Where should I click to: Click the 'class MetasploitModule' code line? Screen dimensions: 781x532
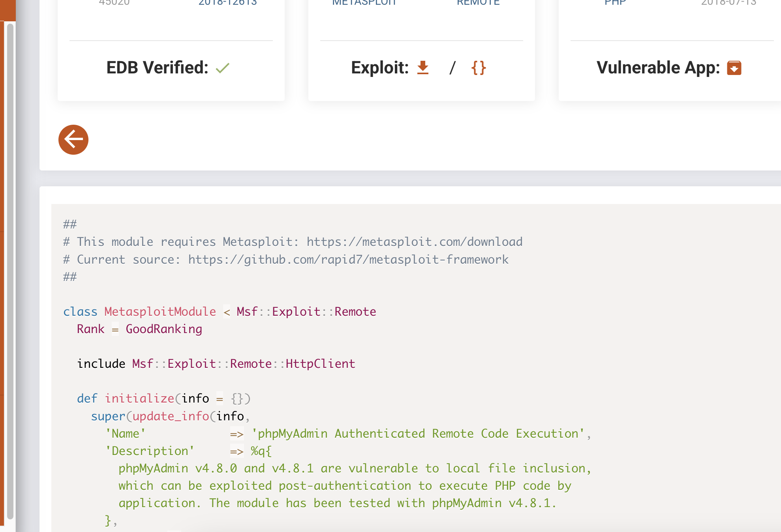pos(220,311)
